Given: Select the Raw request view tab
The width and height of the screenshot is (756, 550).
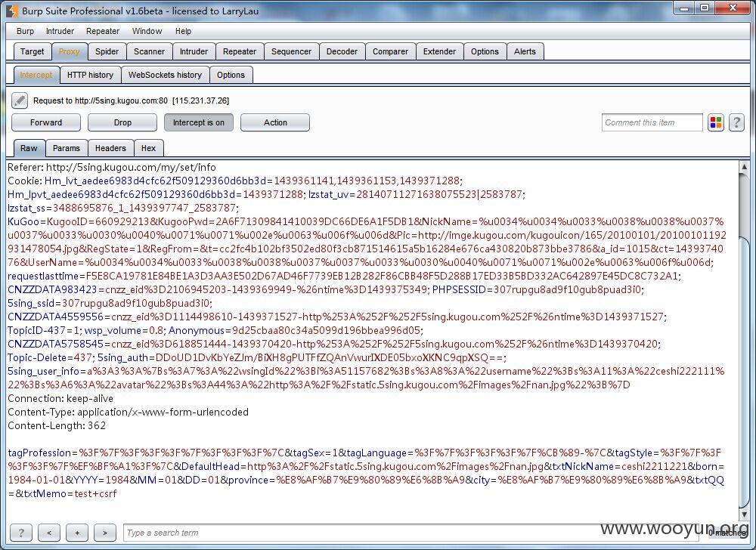Looking at the screenshot, I should click(29, 148).
